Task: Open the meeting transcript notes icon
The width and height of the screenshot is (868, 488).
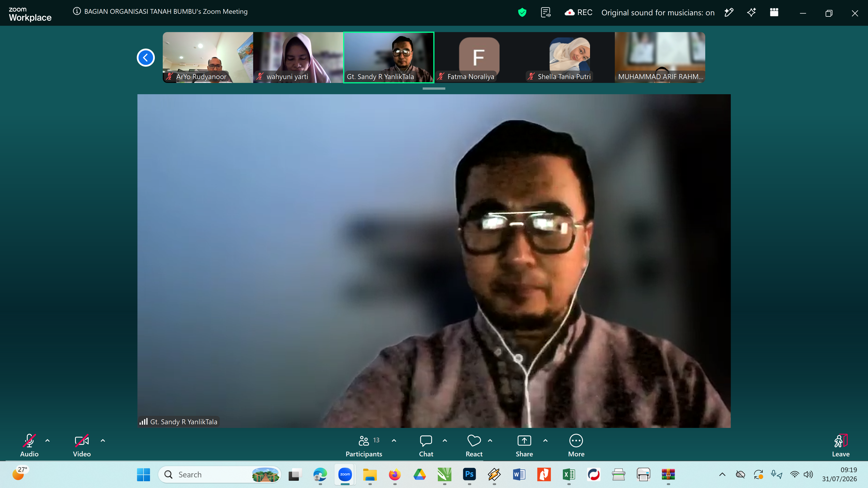Action: click(546, 12)
